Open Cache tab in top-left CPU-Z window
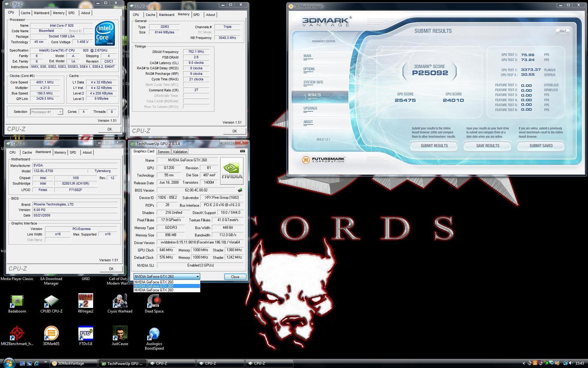Image resolution: width=588 pixels, height=368 pixels. [x=25, y=13]
